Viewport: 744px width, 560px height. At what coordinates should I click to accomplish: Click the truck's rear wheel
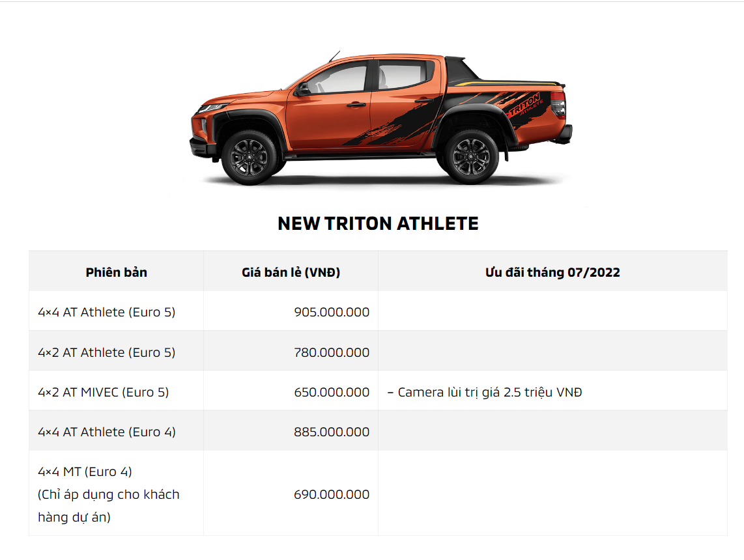470,157
